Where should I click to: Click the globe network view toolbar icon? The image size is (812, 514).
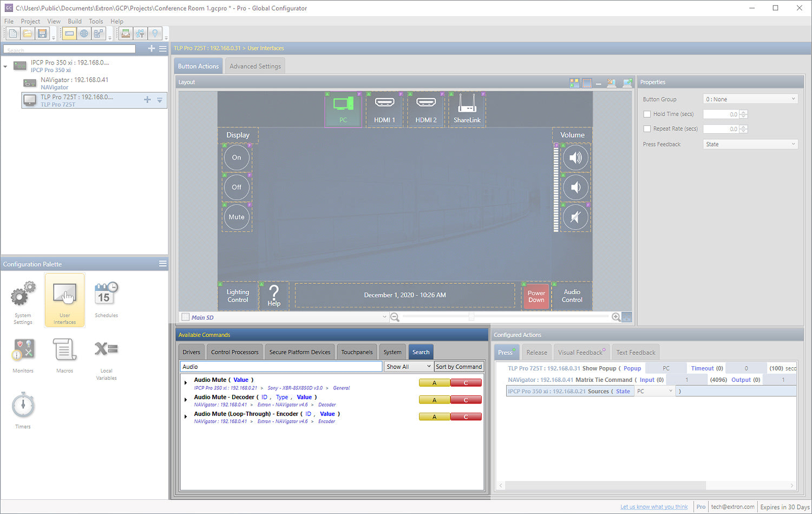pos(84,34)
